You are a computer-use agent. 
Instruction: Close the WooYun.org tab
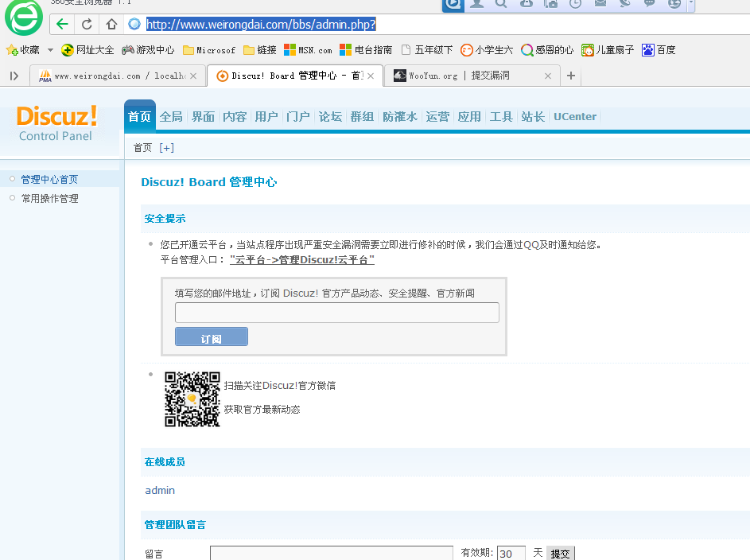(548, 76)
